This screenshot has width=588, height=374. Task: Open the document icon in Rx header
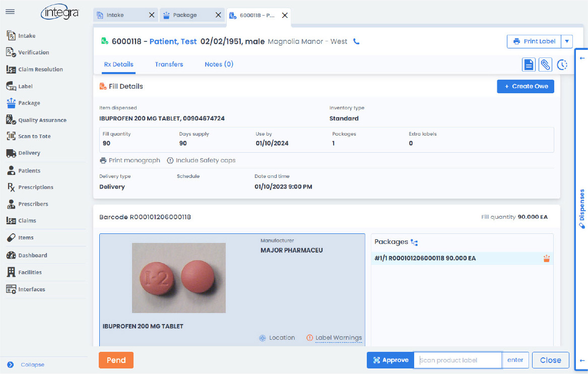point(529,65)
